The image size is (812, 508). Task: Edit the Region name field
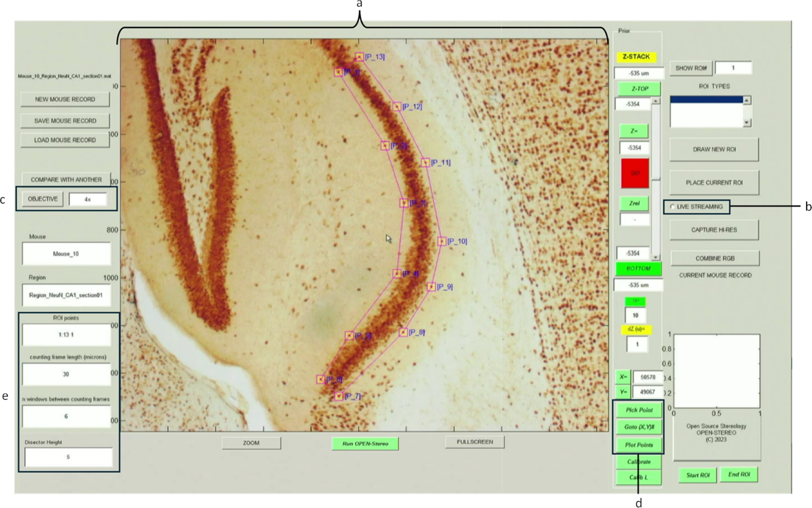[x=66, y=295]
